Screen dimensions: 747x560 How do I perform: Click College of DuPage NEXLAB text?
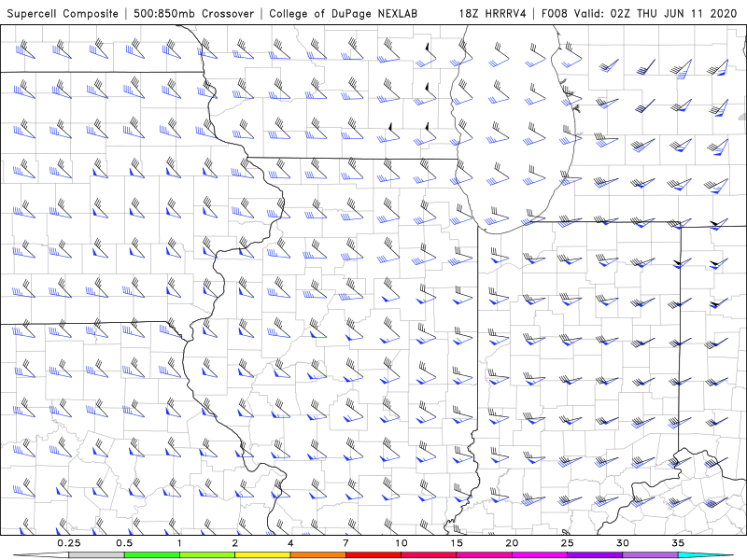[x=343, y=13]
